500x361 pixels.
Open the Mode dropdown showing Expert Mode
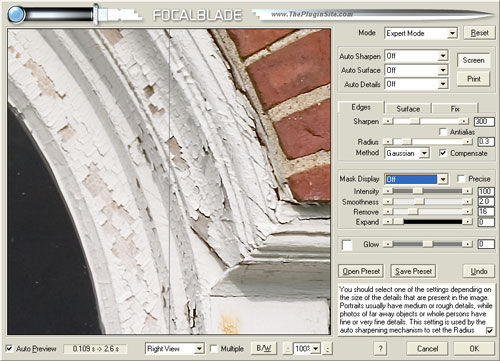[x=421, y=33]
